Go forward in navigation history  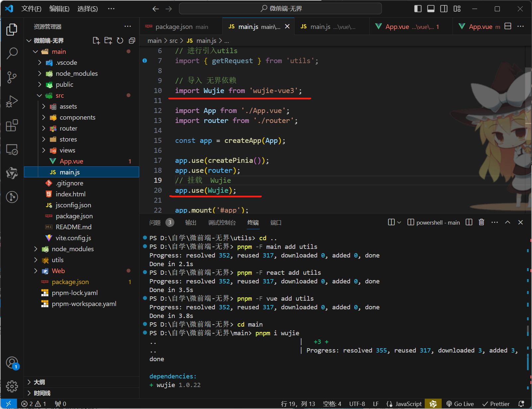click(169, 9)
